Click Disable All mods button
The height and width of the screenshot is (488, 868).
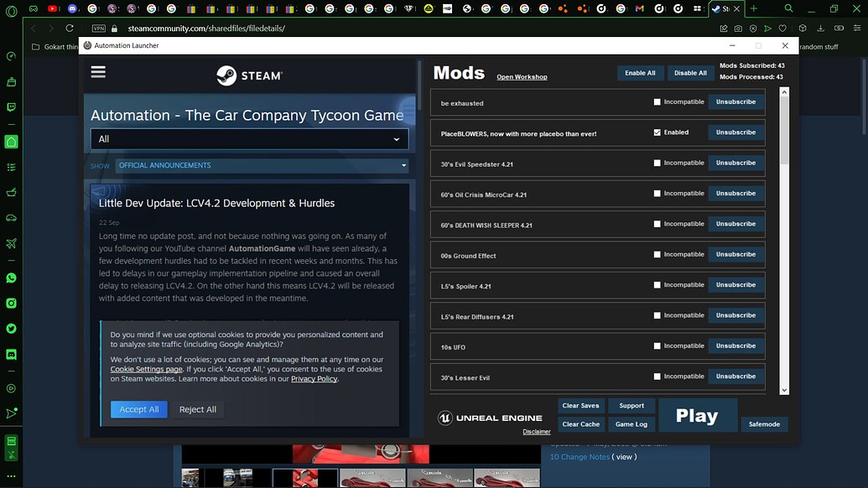click(x=690, y=73)
